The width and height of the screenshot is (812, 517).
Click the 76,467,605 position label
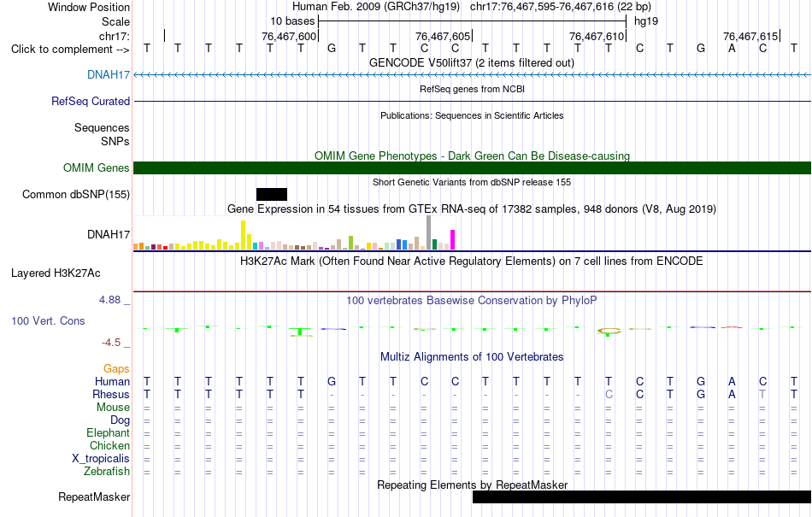coord(443,36)
